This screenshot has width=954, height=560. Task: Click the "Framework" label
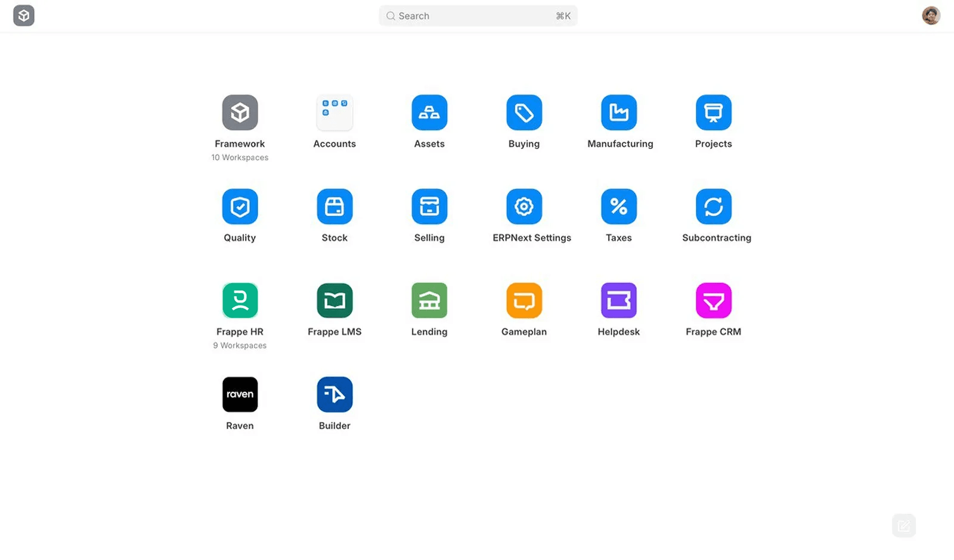tap(240, 144)
